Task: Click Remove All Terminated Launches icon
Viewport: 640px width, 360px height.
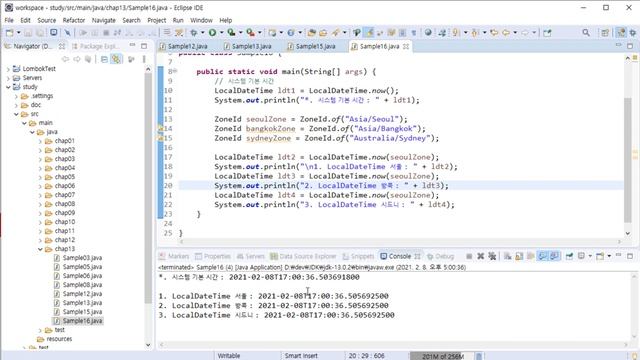Action: [492, 256]
